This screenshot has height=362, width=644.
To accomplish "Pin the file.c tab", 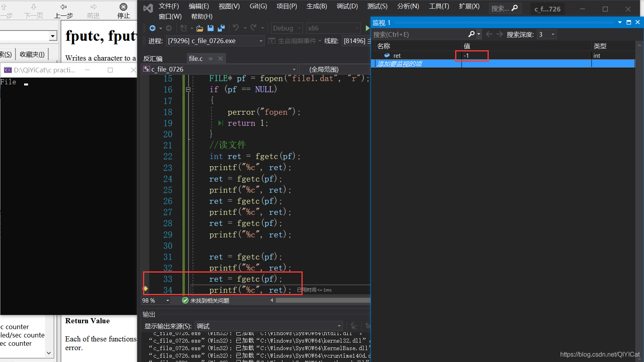I will (211, 59).
